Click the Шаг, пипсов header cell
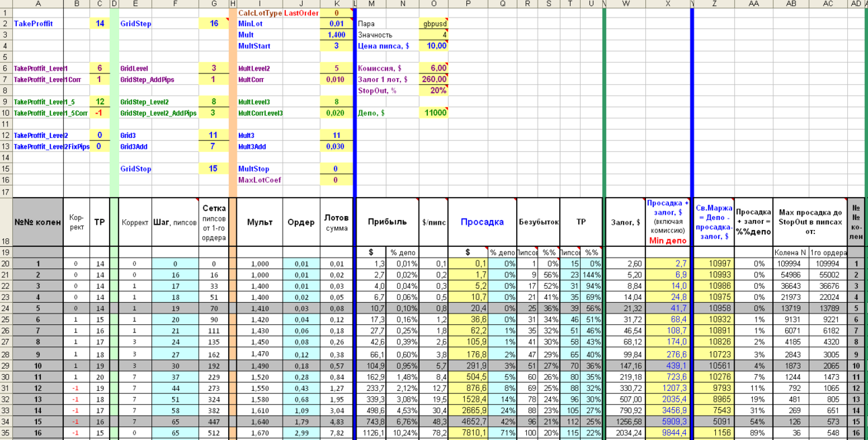Screen dimensions: 868x440 [175, 222]
